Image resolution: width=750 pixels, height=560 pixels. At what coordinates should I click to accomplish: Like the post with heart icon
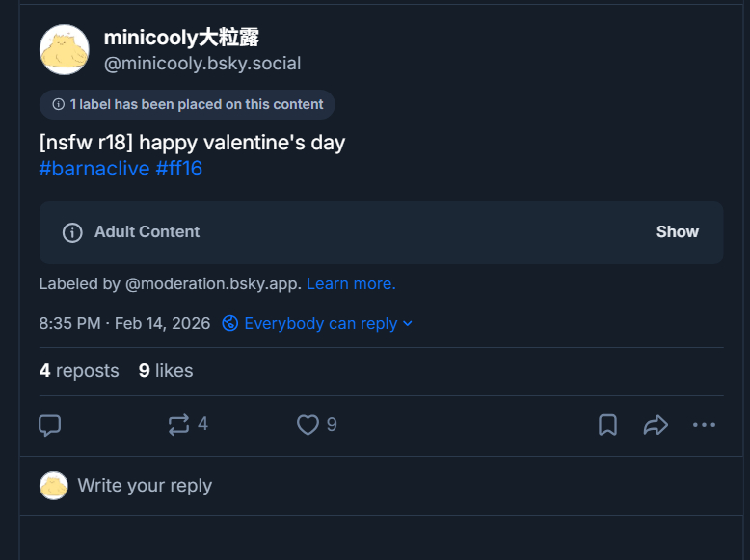click(308, 425)
